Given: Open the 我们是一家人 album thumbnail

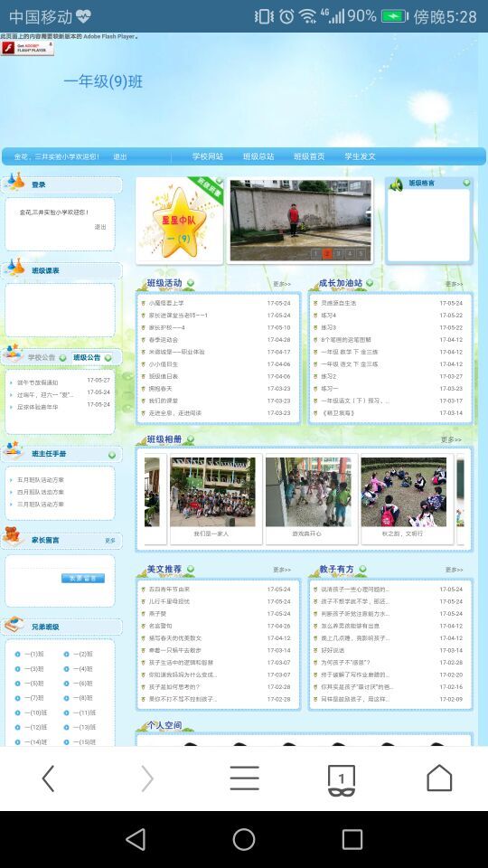Looking at the screenshot, I should (x=213, y=492).
